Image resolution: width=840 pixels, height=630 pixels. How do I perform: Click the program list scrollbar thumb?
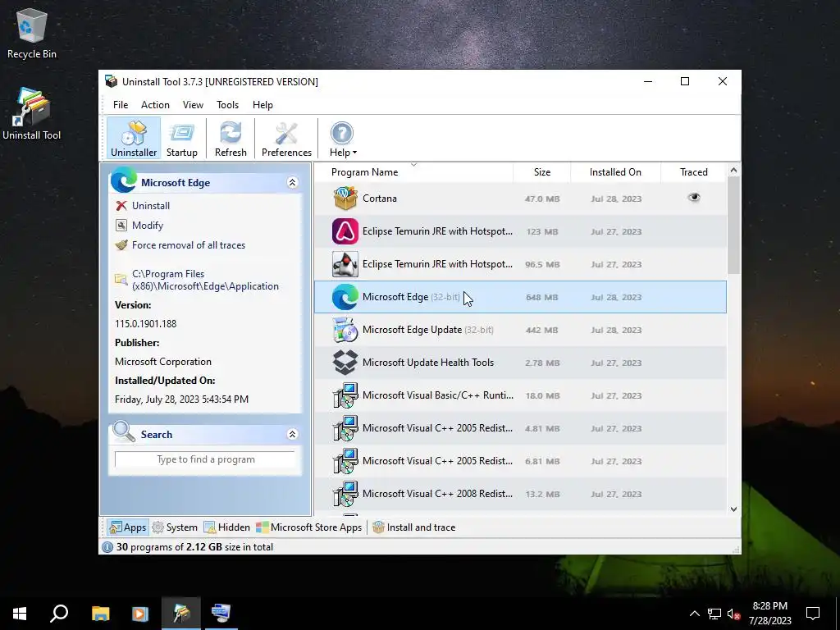tap(733, 225)
